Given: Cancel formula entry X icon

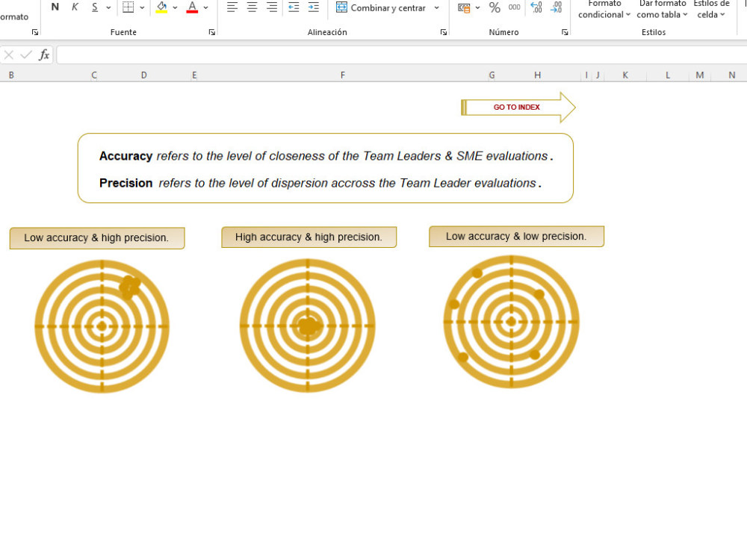Looking at the screenshot, I should (x=8, y=55).
